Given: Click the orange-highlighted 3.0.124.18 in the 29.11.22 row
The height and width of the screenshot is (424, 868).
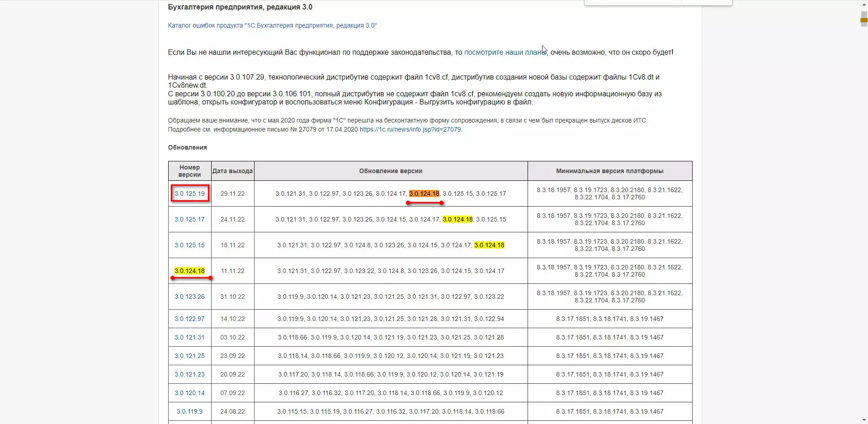Looking at the screenshot, I should 424,193.
